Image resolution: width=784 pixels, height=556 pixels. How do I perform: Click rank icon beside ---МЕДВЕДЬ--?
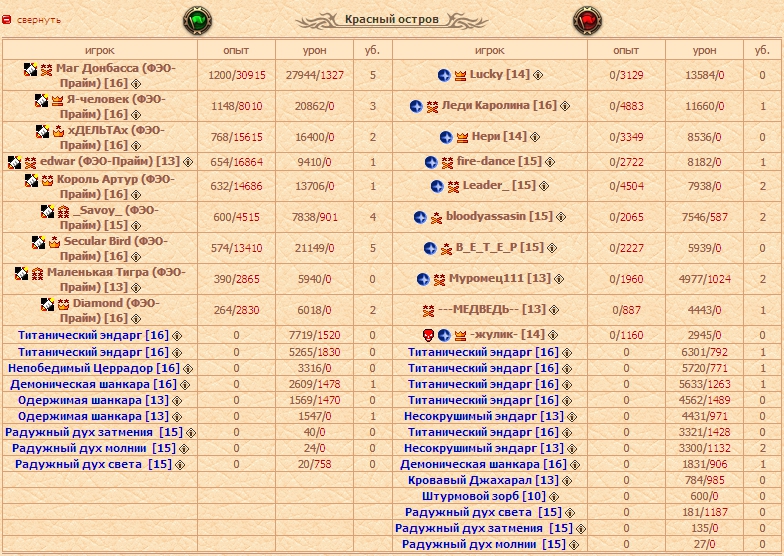pyautogui.click(x=428, y=310)
